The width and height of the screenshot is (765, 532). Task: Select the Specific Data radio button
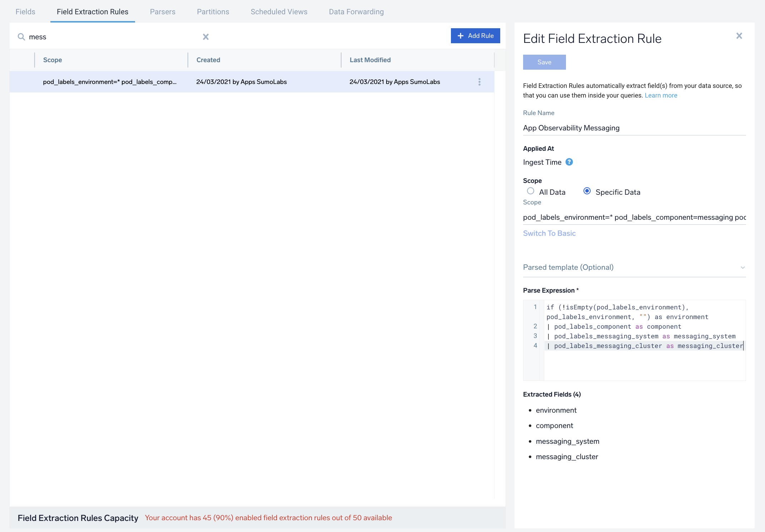click(x=586, y=191)
